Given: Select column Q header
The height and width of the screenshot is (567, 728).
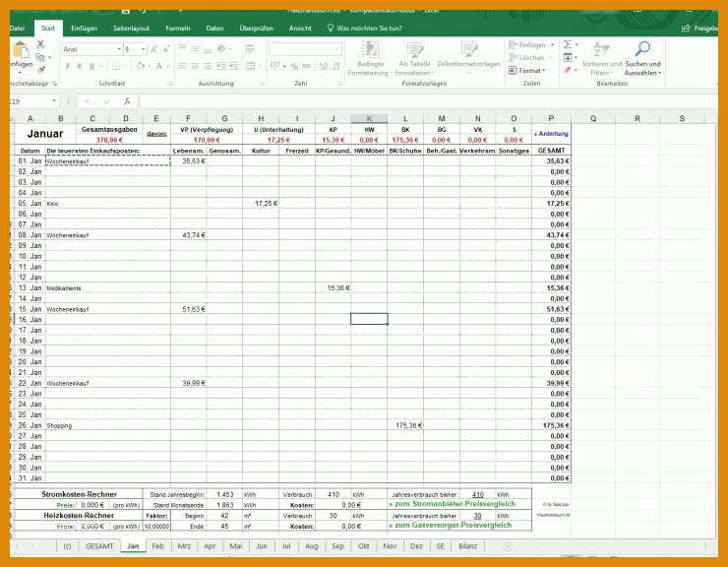Looking at the screenshot, I should point(593,118).
